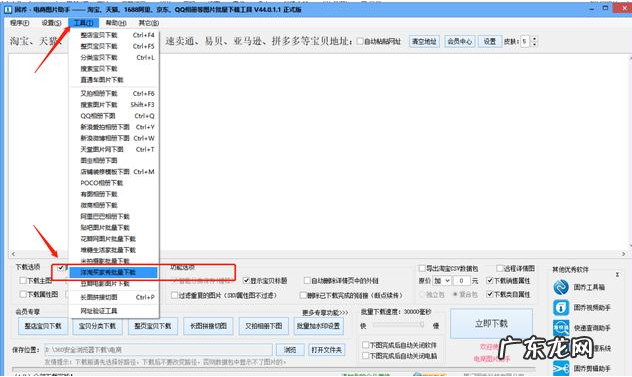
Task: Choose QQ相册下图 from the menu
Action: [x=114, y=116]
